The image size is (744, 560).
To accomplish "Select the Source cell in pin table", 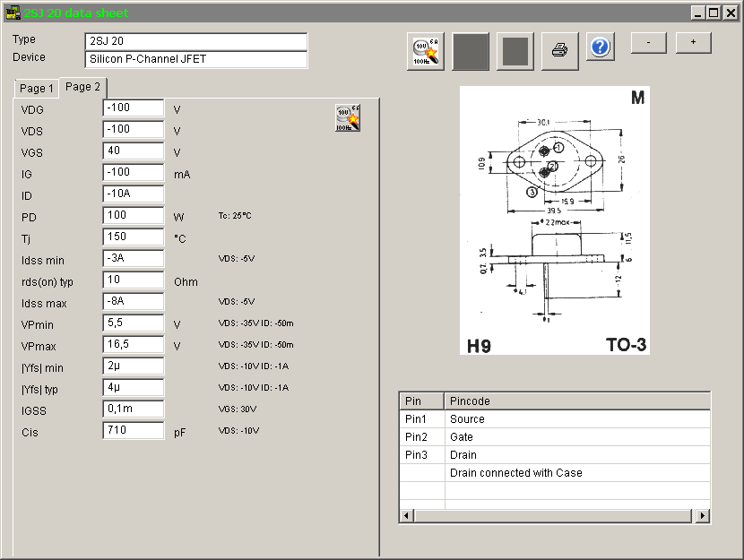I will 577,419.
